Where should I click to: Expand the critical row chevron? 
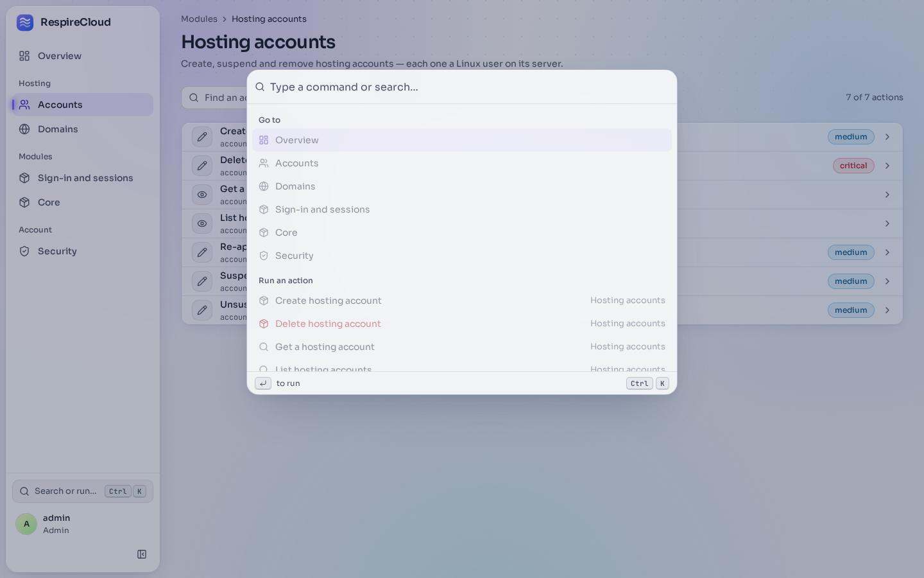tap(887, 166)
